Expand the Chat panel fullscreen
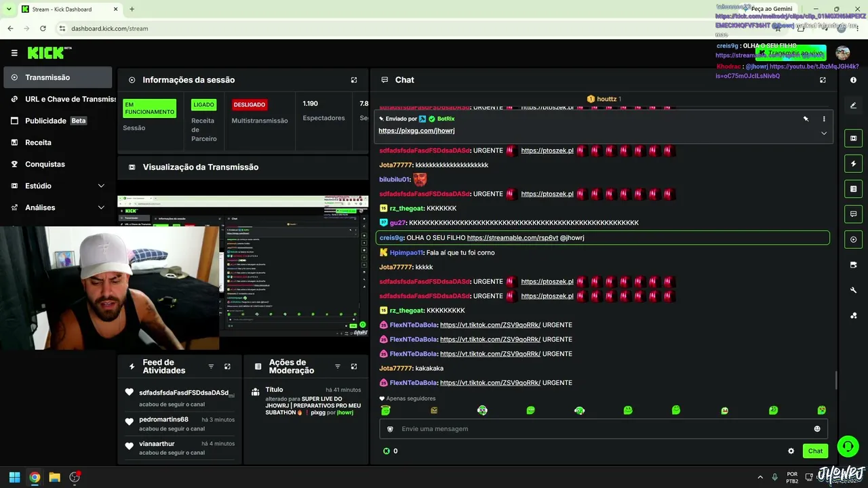Viewport: 868px width, 488px height. (x=823, y=80)
